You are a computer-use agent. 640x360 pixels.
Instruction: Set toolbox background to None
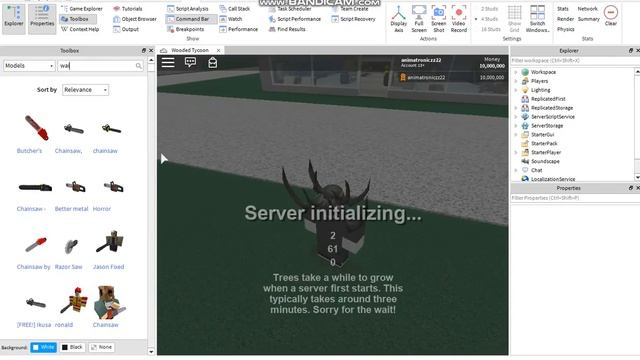click(x=101, y=347)
